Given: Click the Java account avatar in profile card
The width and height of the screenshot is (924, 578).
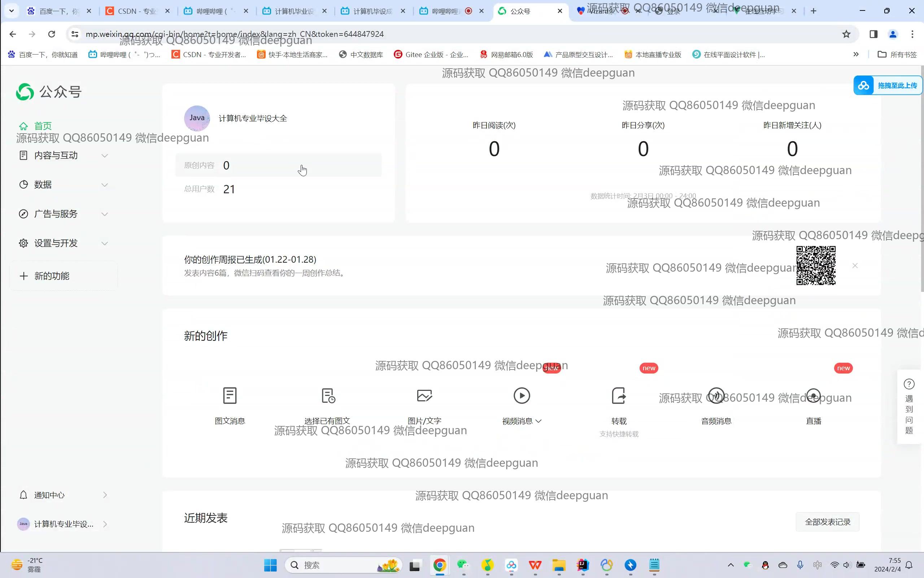Looking at the screenshot, I should pyautogui.click(x=197, y=118).
